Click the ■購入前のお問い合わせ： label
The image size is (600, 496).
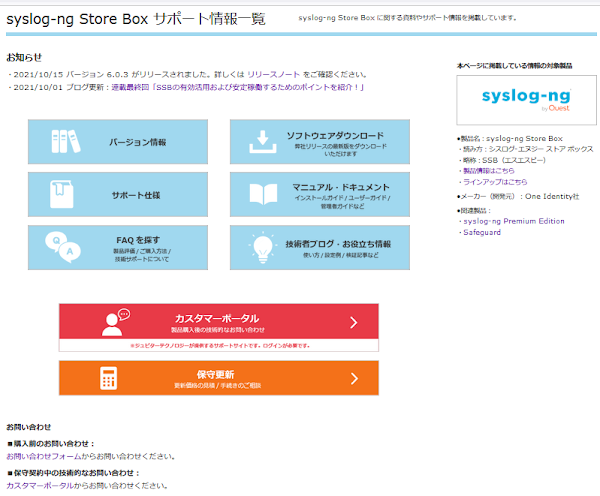coord(51,444)
